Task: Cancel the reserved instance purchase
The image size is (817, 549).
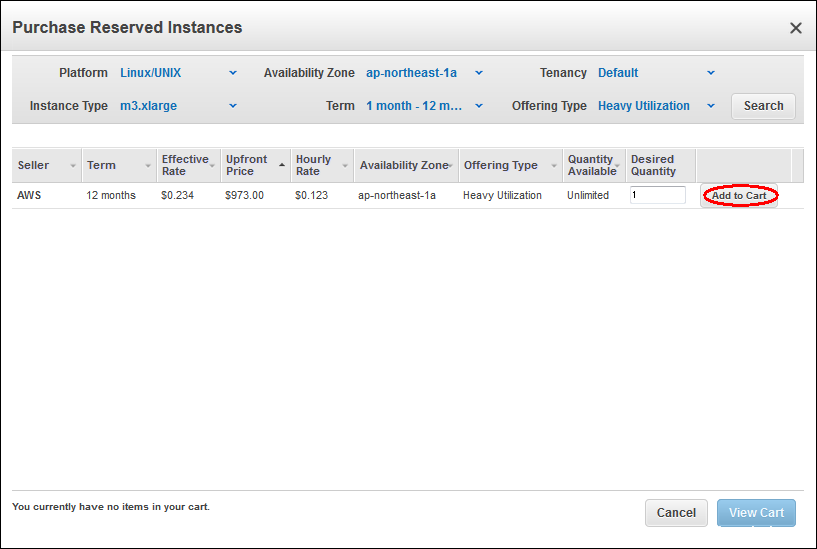Action: click(676, 513)
